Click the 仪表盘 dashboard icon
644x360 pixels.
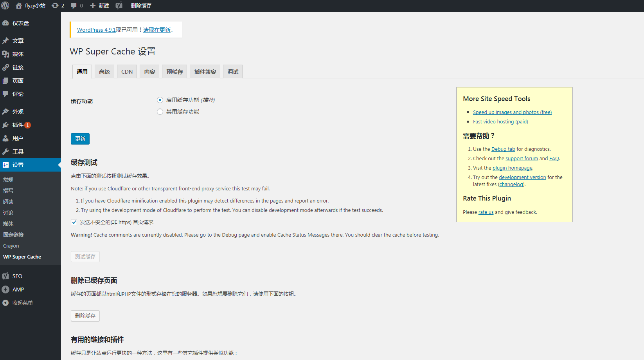(5, 23)
